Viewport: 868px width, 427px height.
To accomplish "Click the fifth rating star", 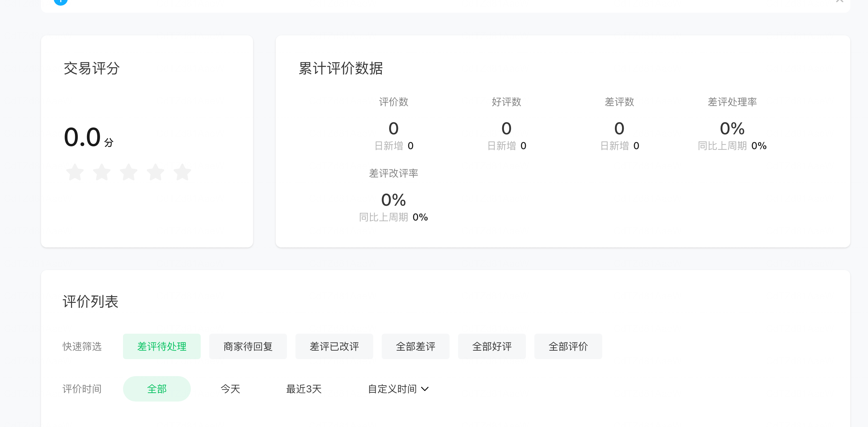I will pyautogui.click(x=182, y=172).
